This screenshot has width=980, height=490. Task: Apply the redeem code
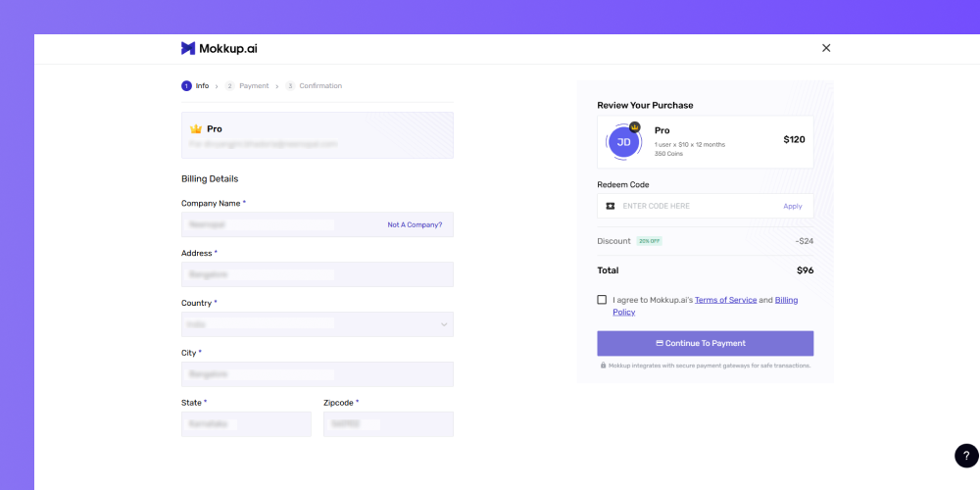tap(793, 206)
